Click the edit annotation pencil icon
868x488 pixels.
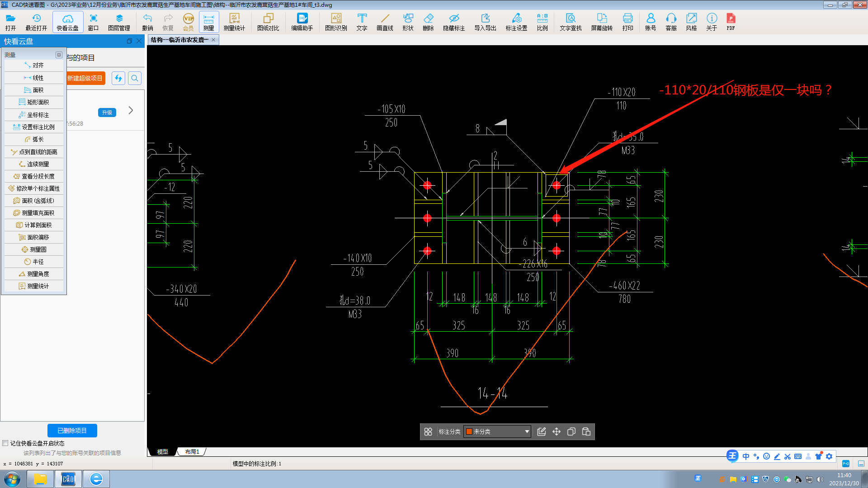coord(541,432)
